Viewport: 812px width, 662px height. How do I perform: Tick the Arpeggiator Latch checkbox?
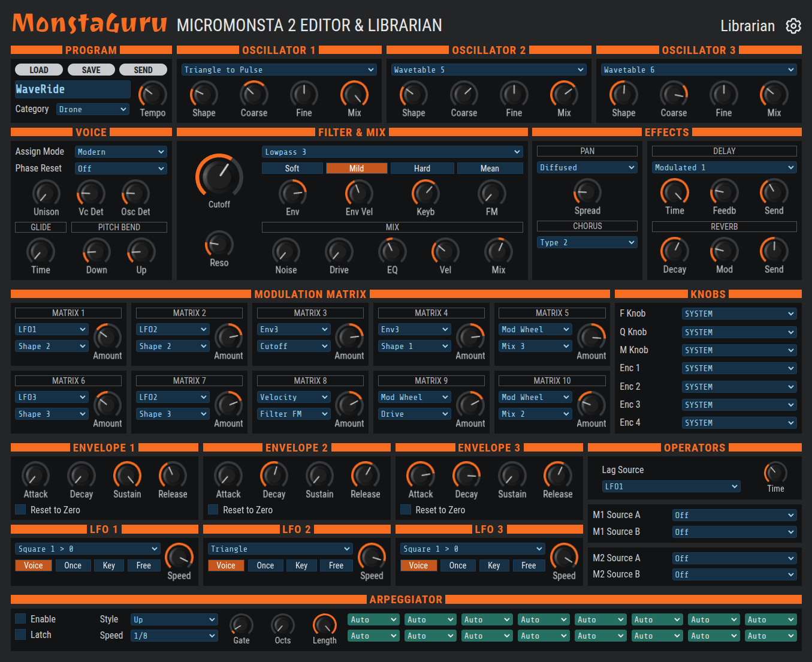[x=20, y=634]
